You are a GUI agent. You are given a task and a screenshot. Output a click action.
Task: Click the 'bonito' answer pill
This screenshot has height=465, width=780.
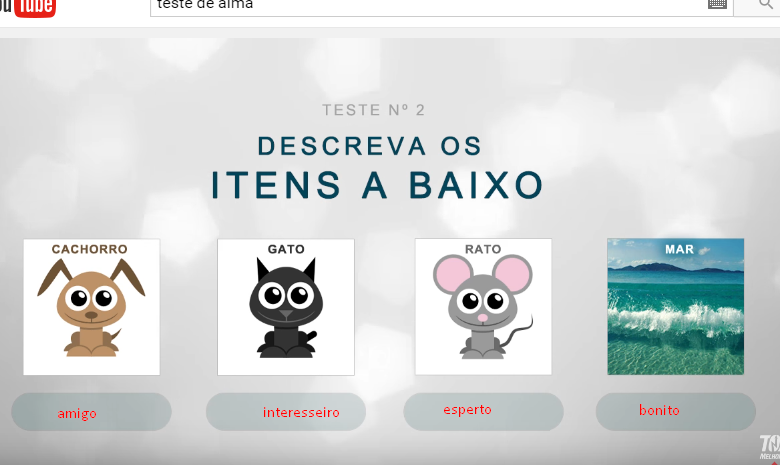676,412
